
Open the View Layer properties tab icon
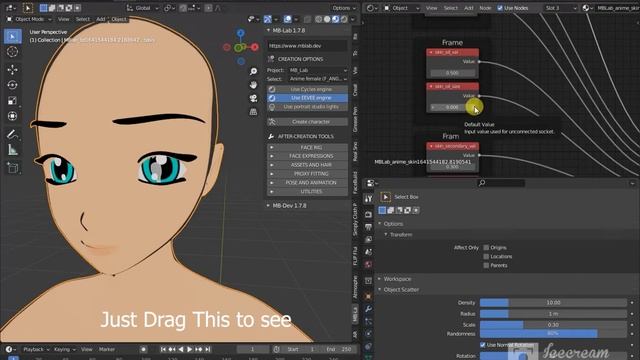click(368, 239)
